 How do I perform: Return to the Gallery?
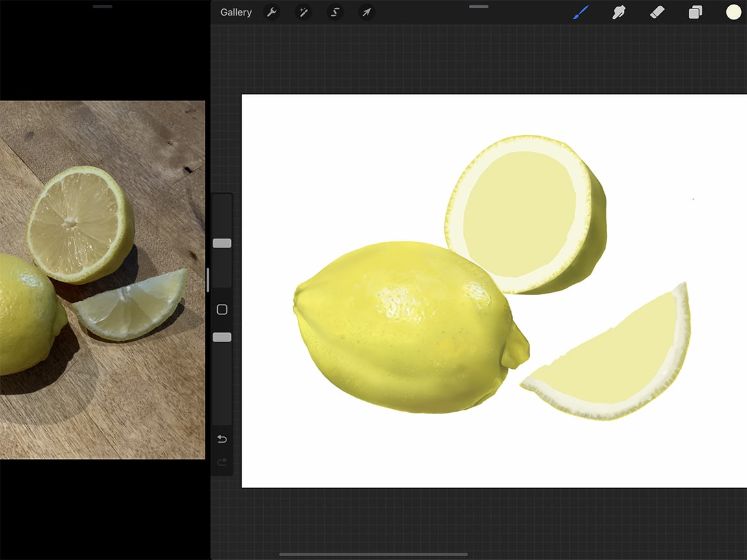tap(235, 12)
